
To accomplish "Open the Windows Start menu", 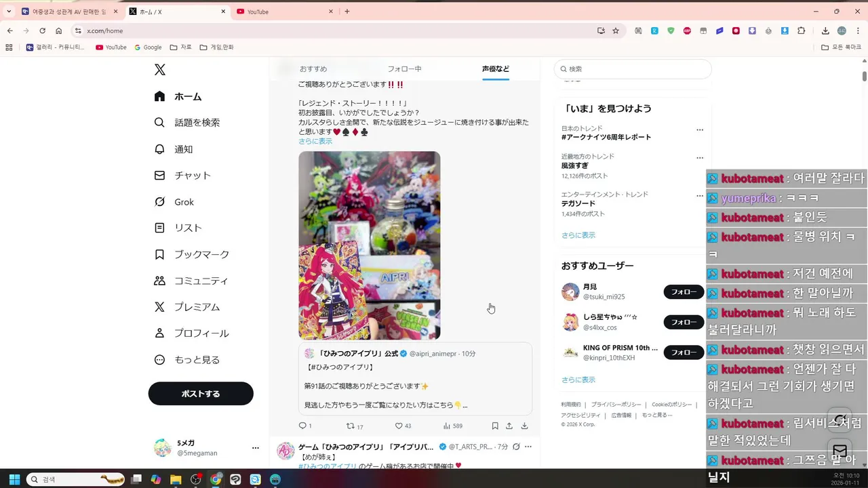I will (14, 479).
